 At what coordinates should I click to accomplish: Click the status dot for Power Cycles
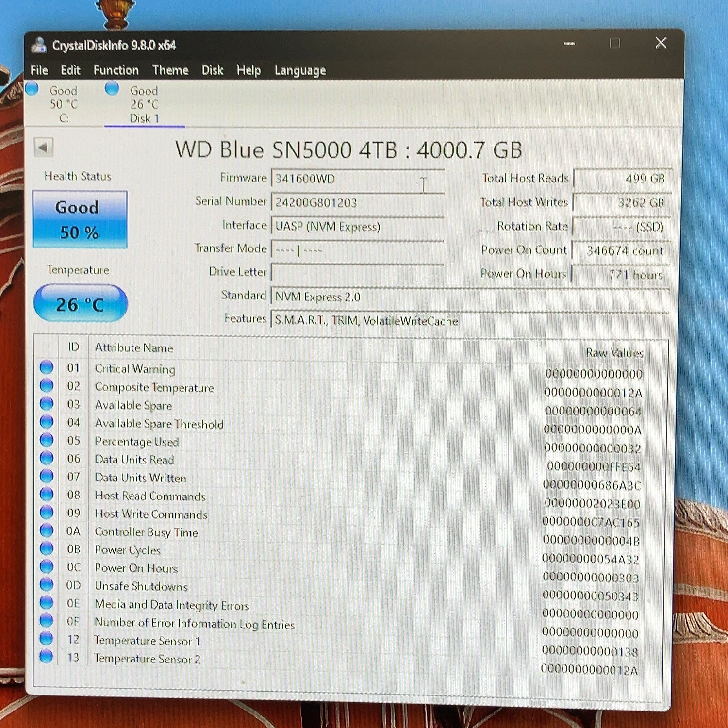(x=47, y=548)
